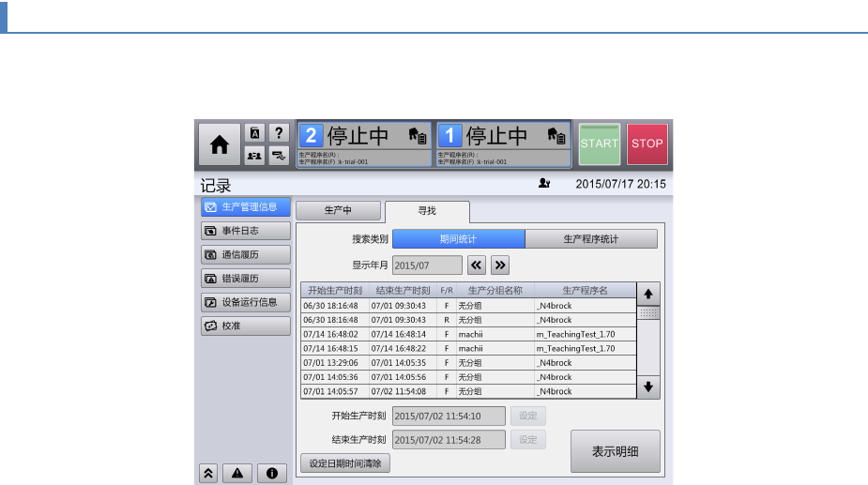Click the table scrollbar thumb

[648, 312]
